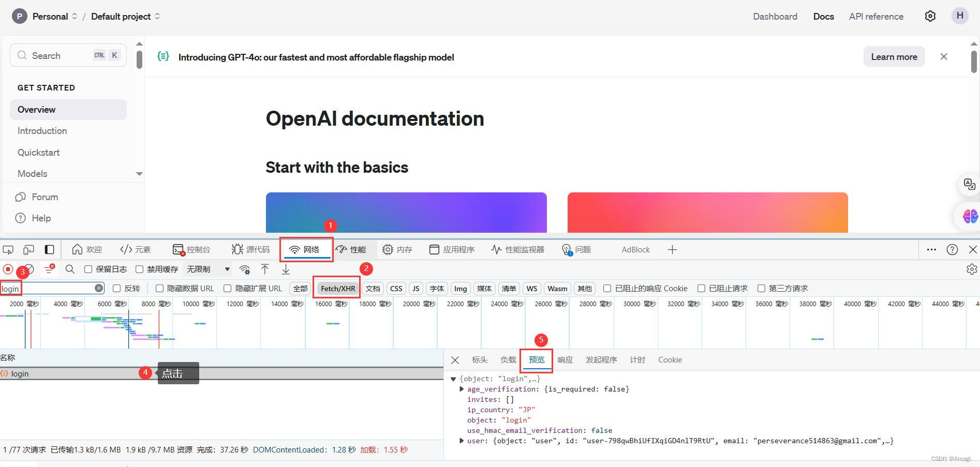Switch to the 网络 DevTools tab
Screen dimensions: 980x467
coord(305,250)
